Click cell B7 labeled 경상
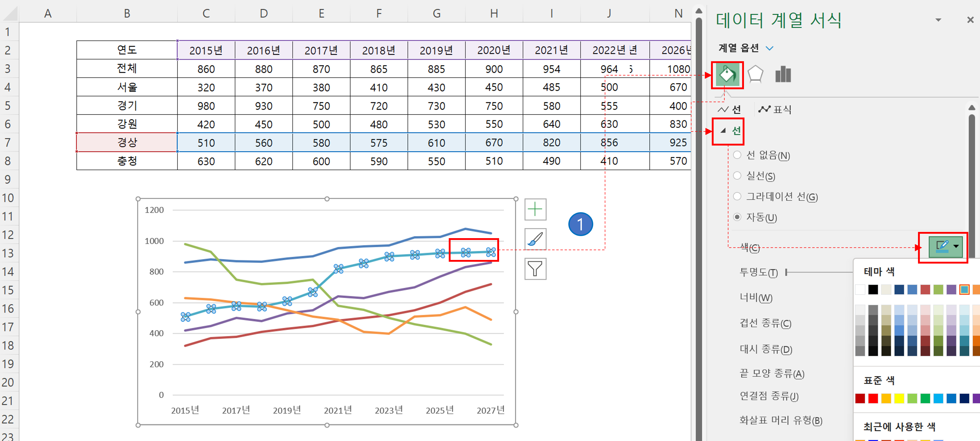The image size is (980, 441). pyautogui.click(x=127, y=142)
